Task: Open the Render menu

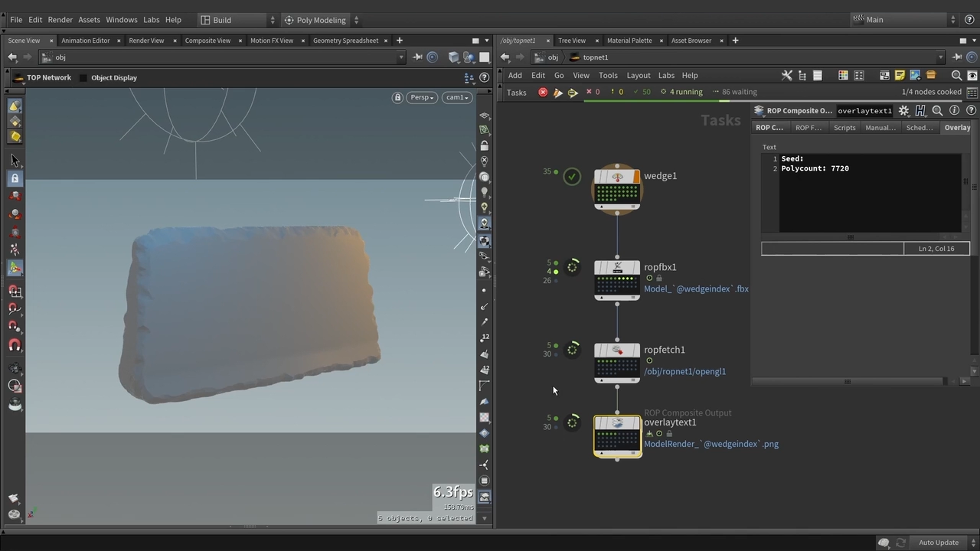Action: pos(60,20)
